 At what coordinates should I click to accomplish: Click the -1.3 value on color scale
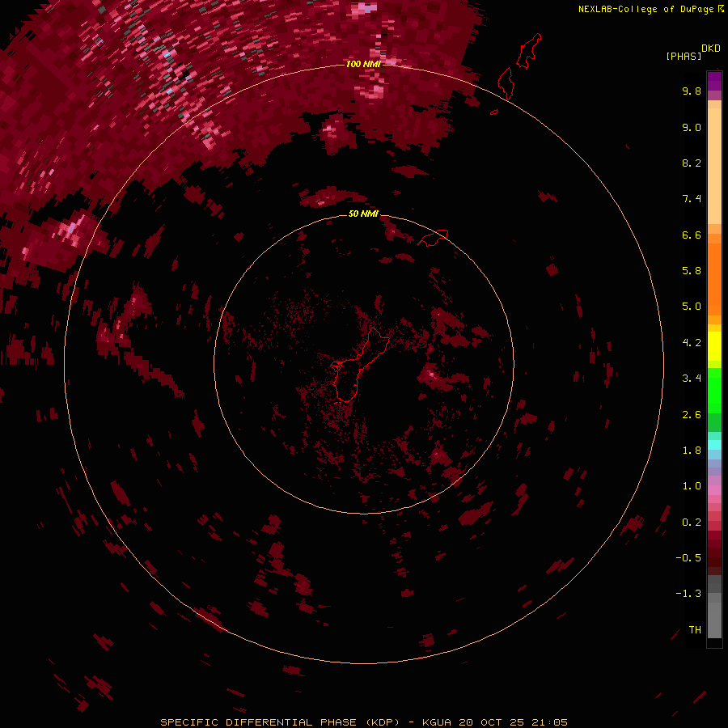click(x=688, y=594)
